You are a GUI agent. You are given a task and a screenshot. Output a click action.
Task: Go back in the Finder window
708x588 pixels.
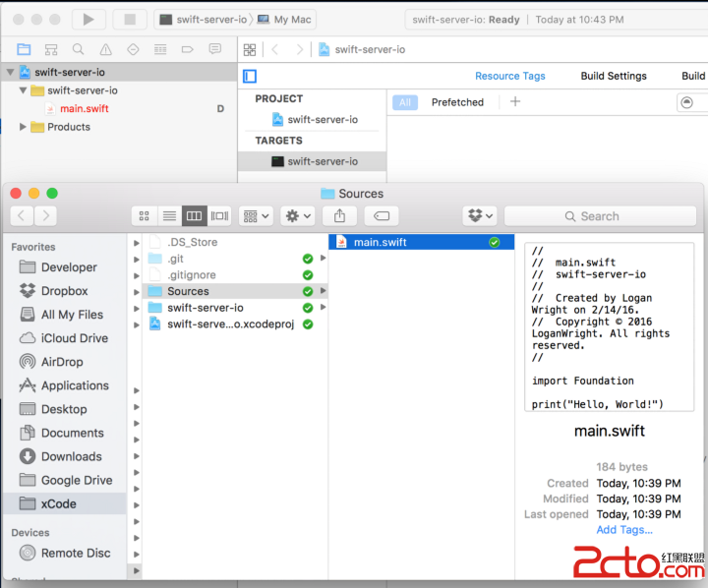pos(22,216)
